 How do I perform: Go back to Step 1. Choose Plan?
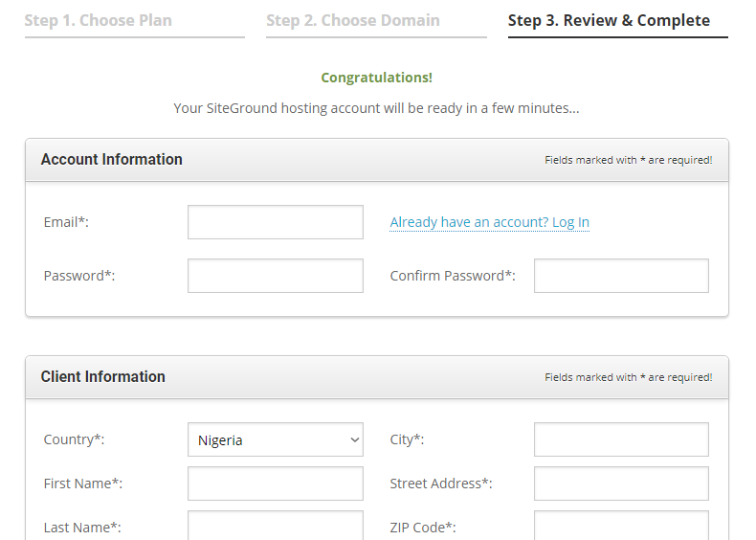pyautogui.click(x=99, y=20)
